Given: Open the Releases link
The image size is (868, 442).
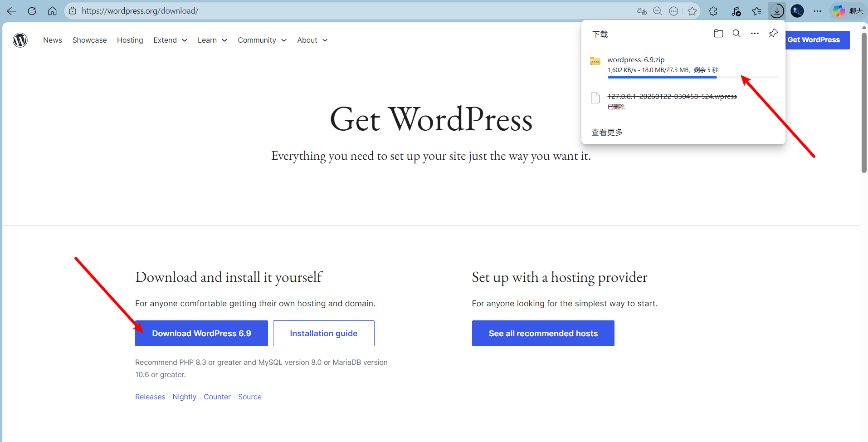Looking at the screenshot, I should click(x=150, y=397).
